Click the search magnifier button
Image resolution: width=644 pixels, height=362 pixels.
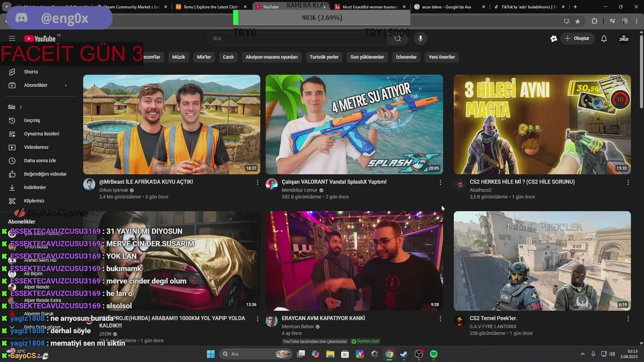pyautogui.click(x=398, y=38)
